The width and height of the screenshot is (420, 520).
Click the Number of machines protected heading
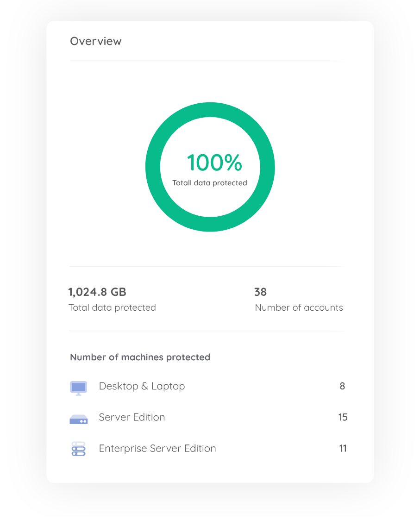tap(140, 357)
